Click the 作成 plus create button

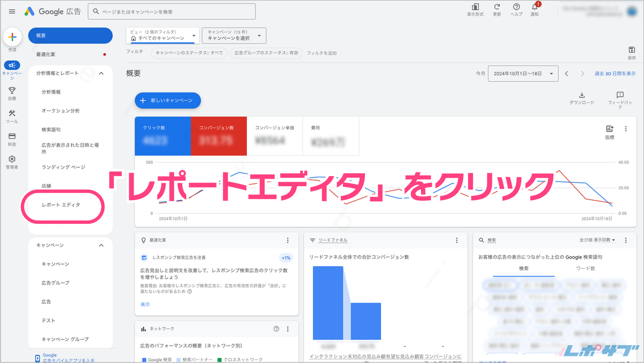(x=13, y=38)
